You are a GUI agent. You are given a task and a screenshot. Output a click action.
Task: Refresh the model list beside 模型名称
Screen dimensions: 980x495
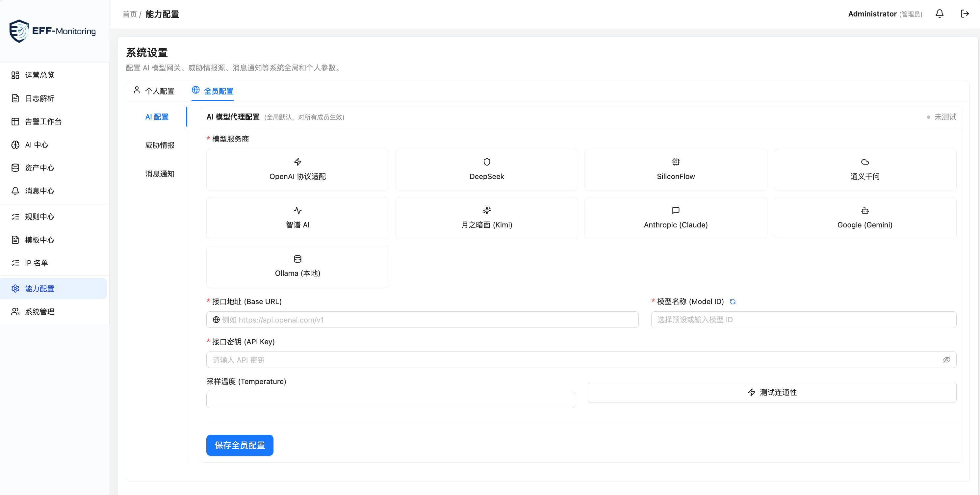(732, 301)
